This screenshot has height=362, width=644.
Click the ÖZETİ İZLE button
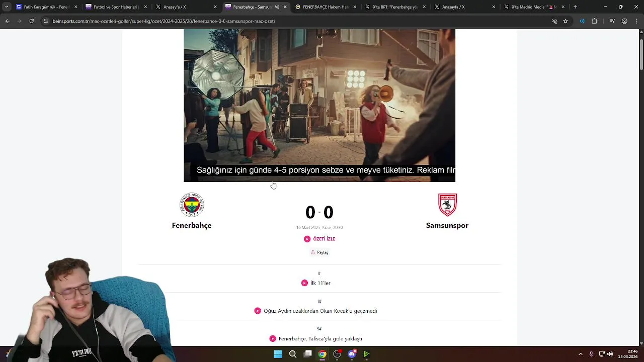(x=319, y=239)
